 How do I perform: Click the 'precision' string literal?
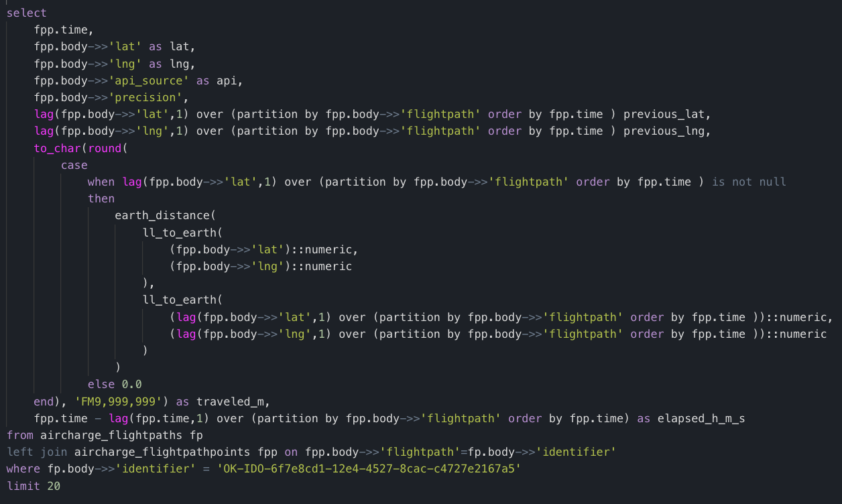click(x=142, y=97)
